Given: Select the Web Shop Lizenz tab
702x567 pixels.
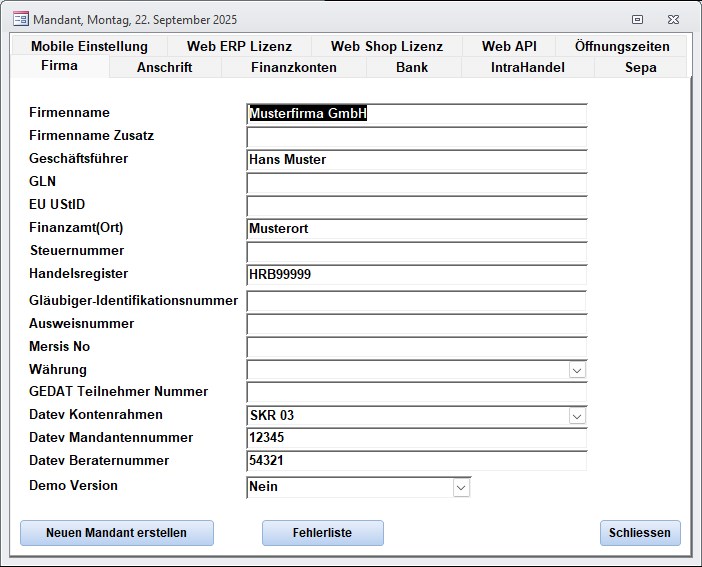Looking at the screenshot, I should (x=386, y=46).
